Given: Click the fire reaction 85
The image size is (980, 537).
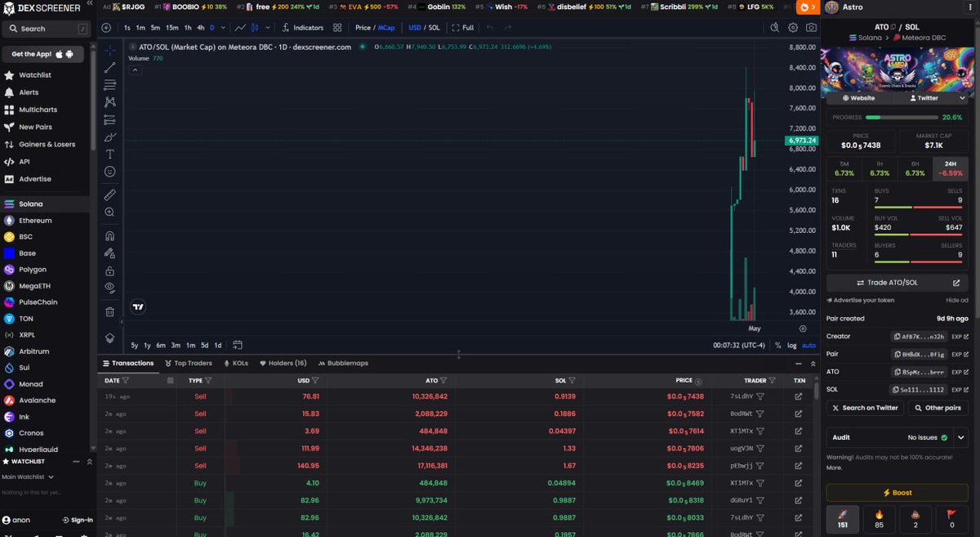Looking at the screenshot, I should click(x=879, y=518).
